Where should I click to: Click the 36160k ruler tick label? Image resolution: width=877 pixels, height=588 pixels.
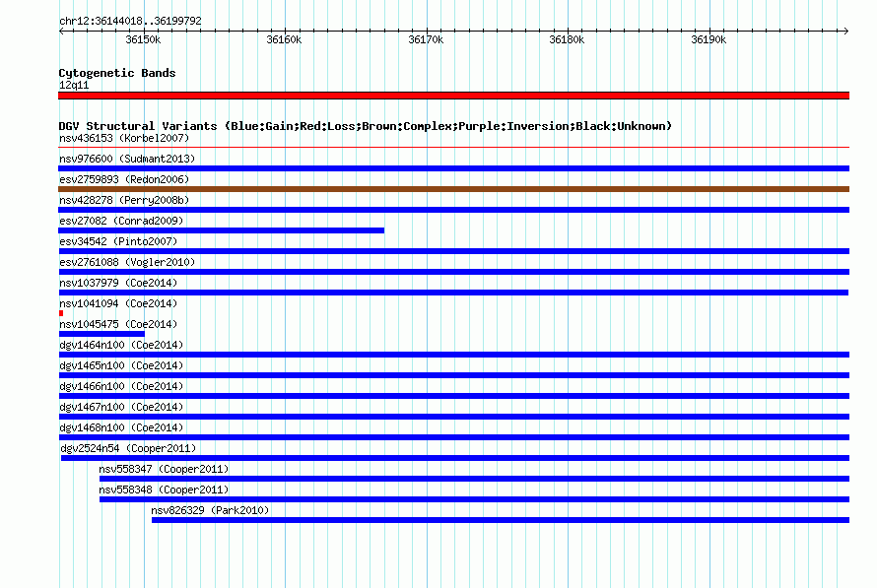tap(284, 39)
